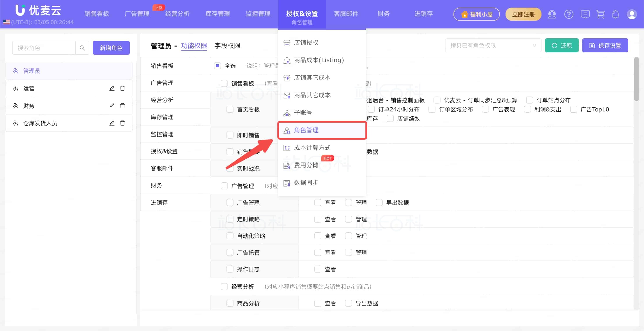Click the delete trash icon for 财务 role
The width and height of the screenshot is (644, 331).
click(122, 106)
